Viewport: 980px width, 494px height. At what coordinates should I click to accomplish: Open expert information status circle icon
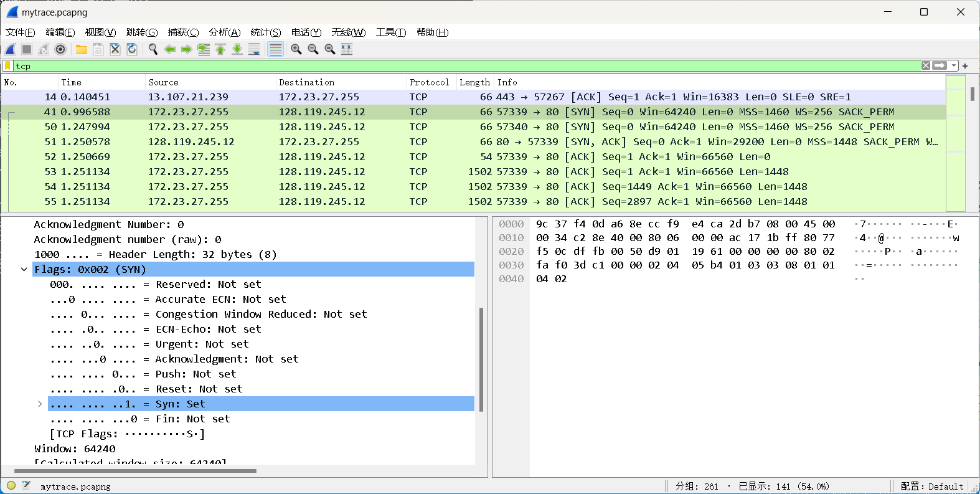click(11, 485)
